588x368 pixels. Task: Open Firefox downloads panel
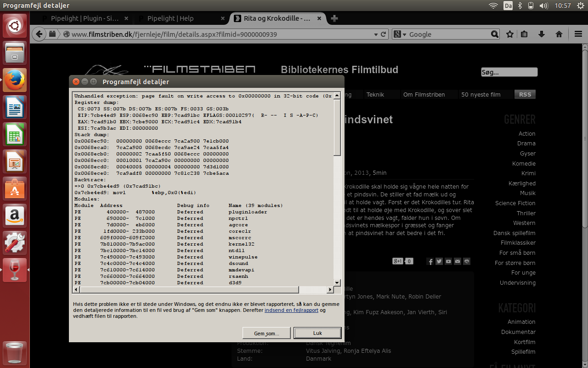(x=542, y=34)
